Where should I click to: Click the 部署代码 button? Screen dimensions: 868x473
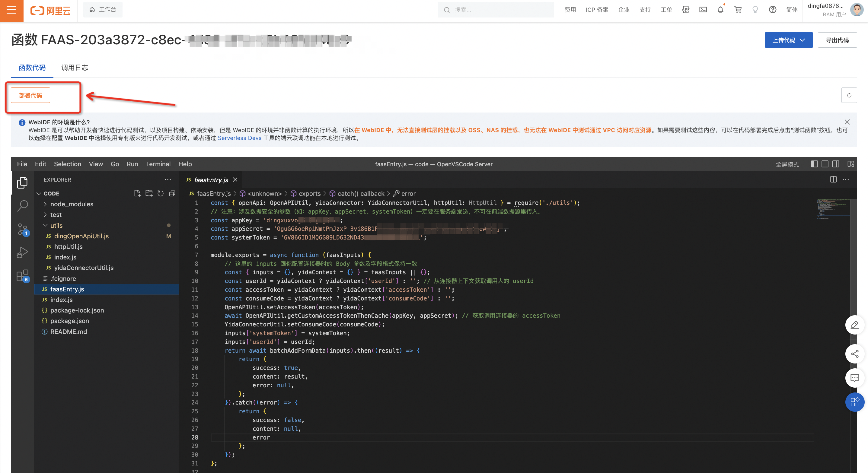30,95
